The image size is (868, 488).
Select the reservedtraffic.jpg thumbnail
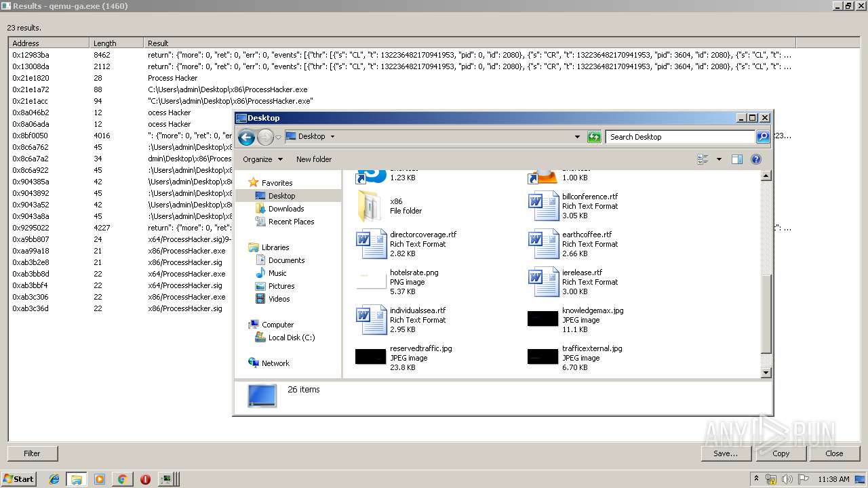coord(371,357)
